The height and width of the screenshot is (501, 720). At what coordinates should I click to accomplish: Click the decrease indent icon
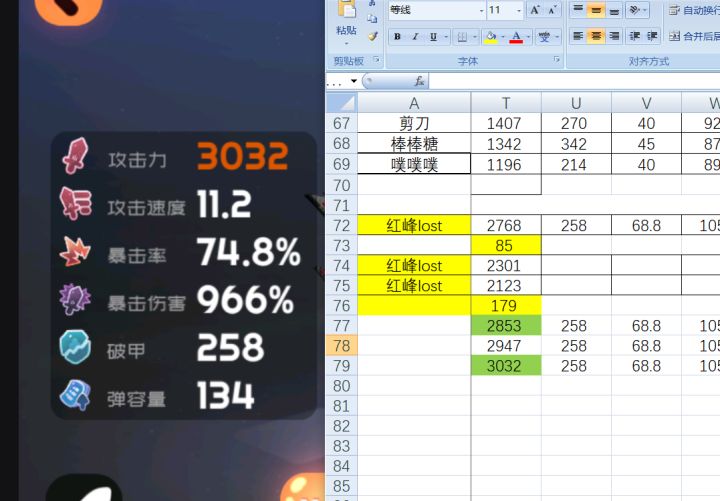tap(635, 36)
